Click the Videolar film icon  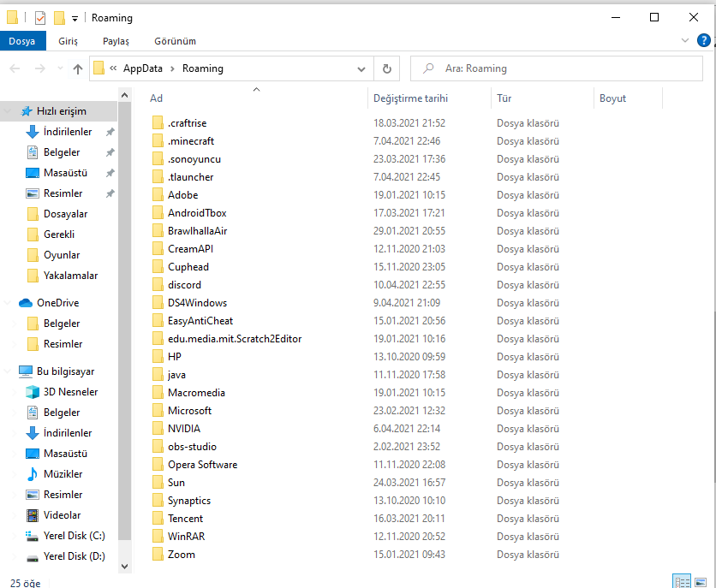tap(33, 515)
